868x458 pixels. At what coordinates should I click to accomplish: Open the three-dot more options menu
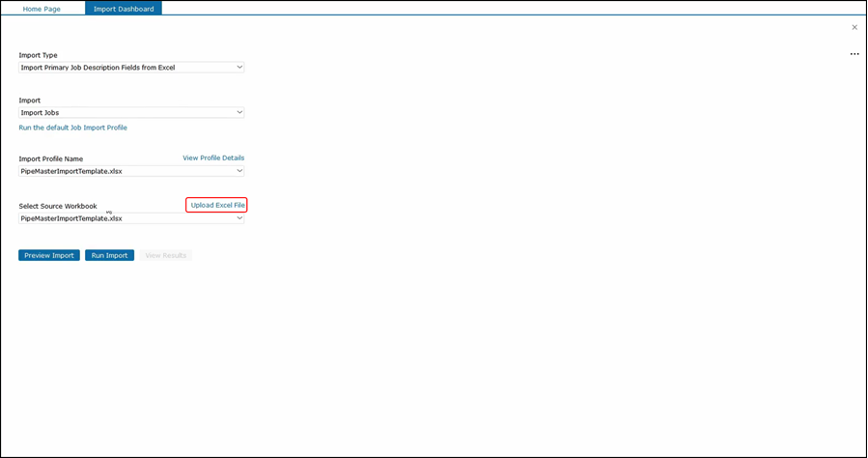pos(854,54)
